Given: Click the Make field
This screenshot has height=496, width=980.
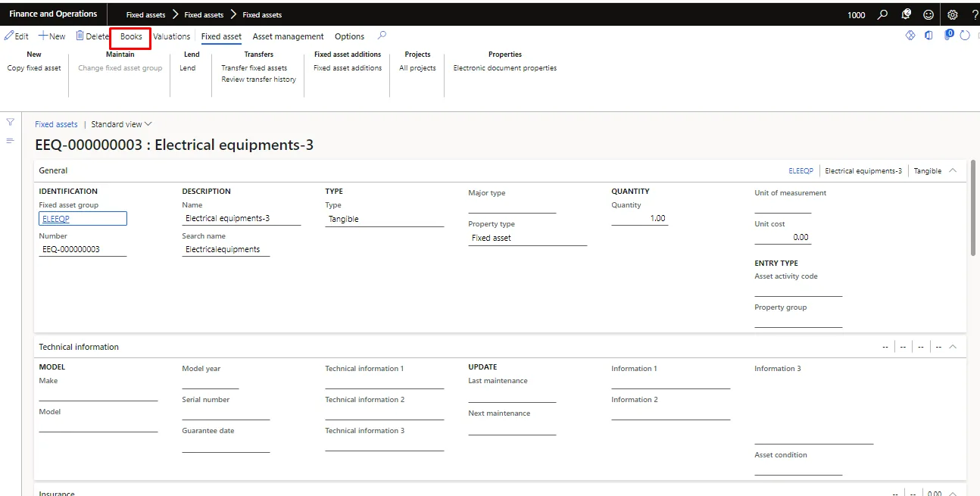Looking at the screenshot, I should tap(98, 394).
